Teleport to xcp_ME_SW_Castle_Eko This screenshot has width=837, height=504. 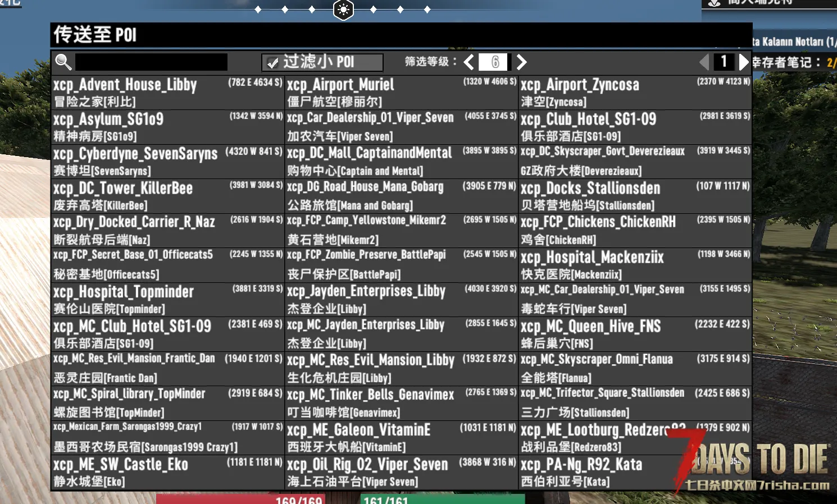pos(168,473)
